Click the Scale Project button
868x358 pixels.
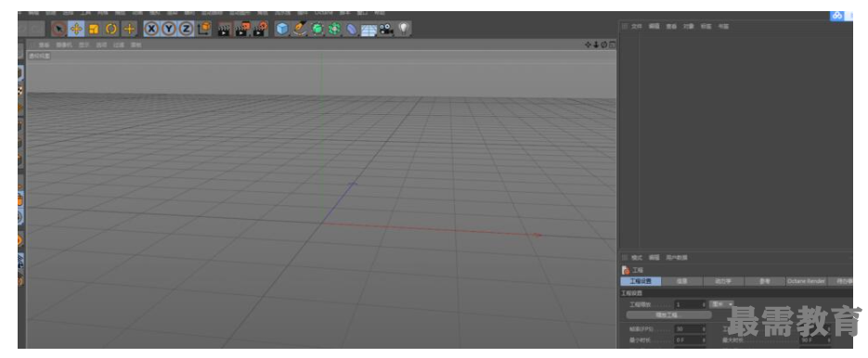pos(668,314)
